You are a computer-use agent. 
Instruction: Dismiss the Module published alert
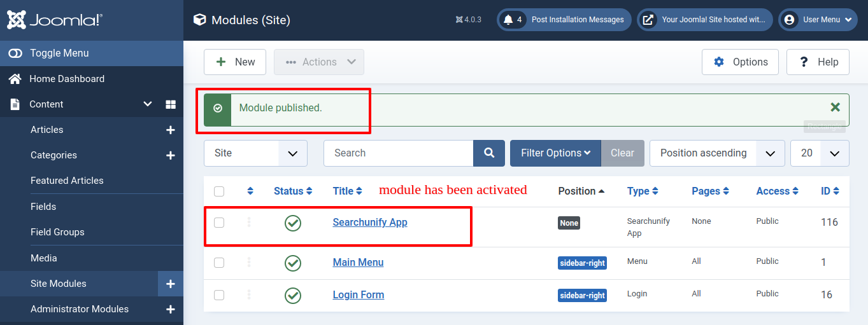tap(835, 107)
